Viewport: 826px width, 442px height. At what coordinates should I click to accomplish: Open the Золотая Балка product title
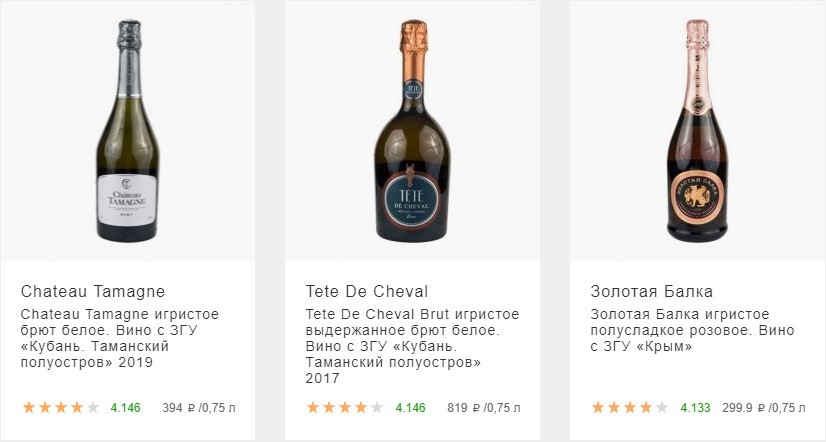(x=652, y=292)
